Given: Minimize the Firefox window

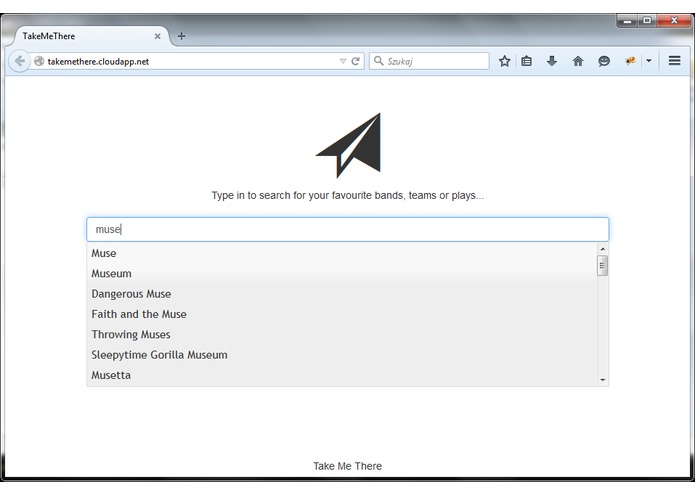Looking at the screenshot, I should 627,21.
